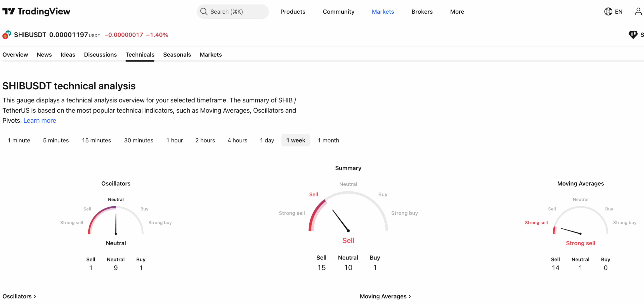Open the language globe icon

[608, 12]
